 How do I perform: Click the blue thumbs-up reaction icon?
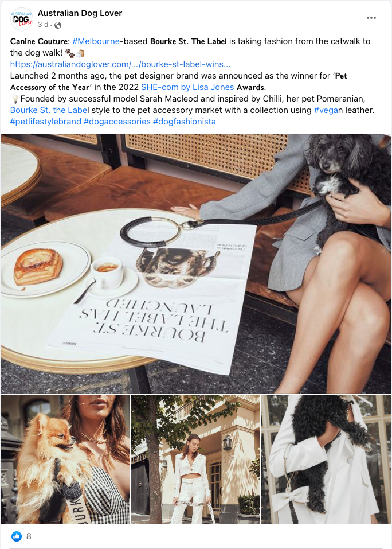pyautogui.click(x=16, y=536)
